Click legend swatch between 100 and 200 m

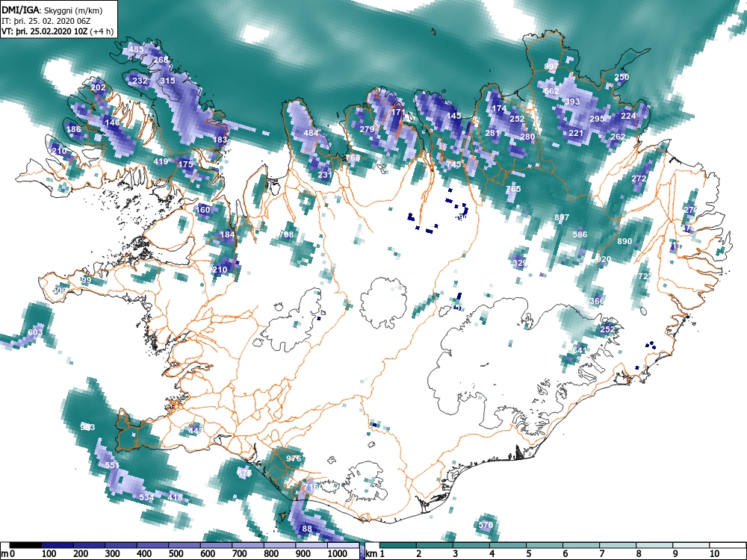coord(58,545)
